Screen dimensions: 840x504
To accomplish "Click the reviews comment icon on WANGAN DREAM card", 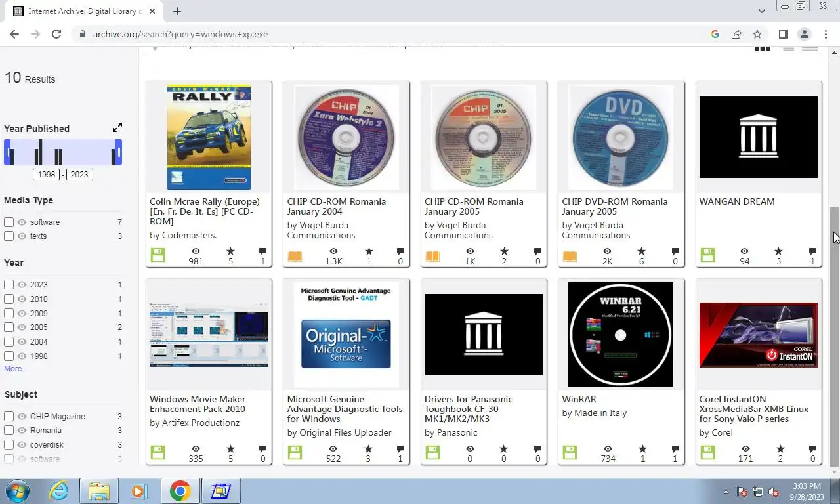I will click(x=812, y=251).
